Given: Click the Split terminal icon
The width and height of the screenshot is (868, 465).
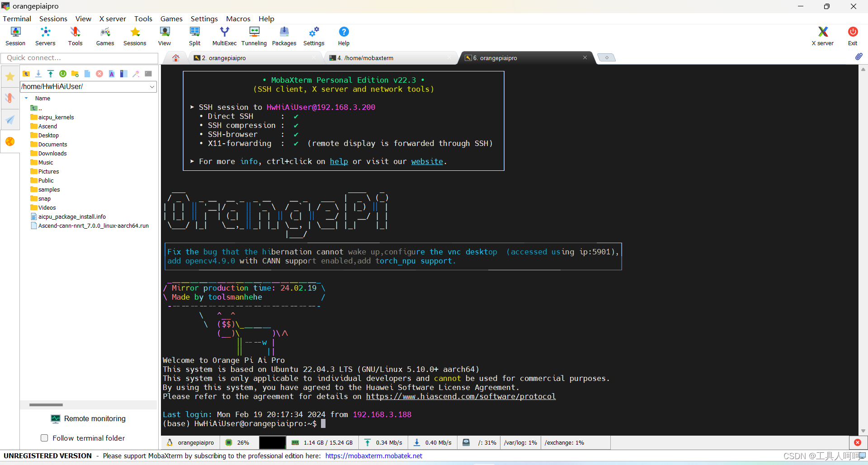Looking at the screenshot, I should (x=194, y=36).
